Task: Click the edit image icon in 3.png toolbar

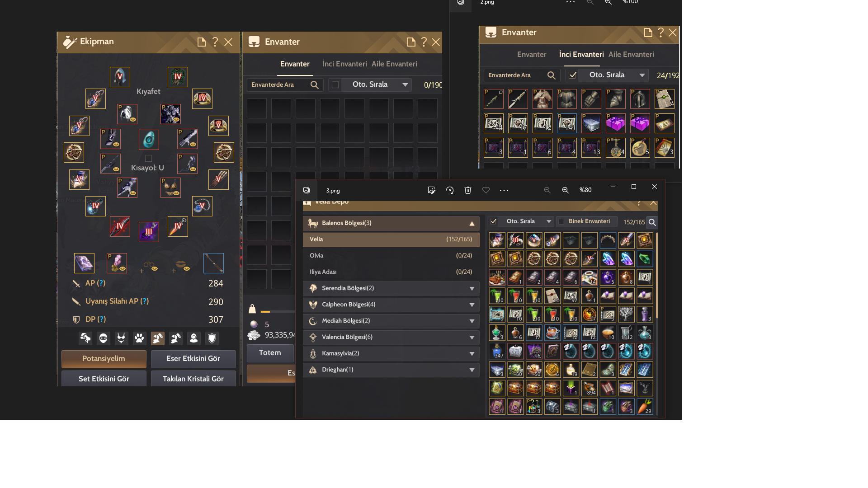Action: 432,190
